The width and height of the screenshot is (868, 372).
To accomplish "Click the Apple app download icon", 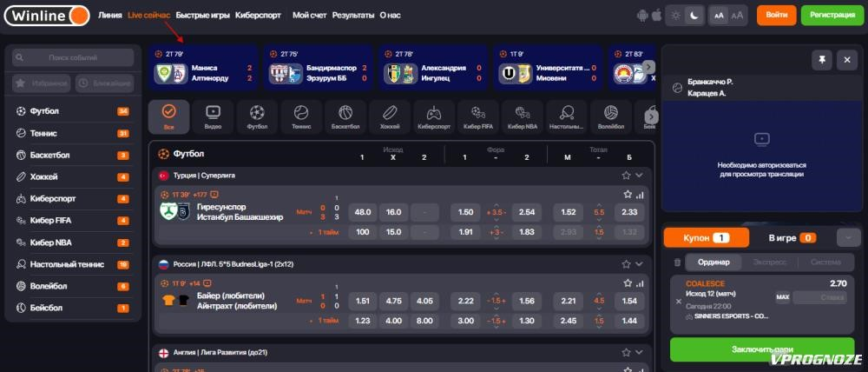I will 656,16.
